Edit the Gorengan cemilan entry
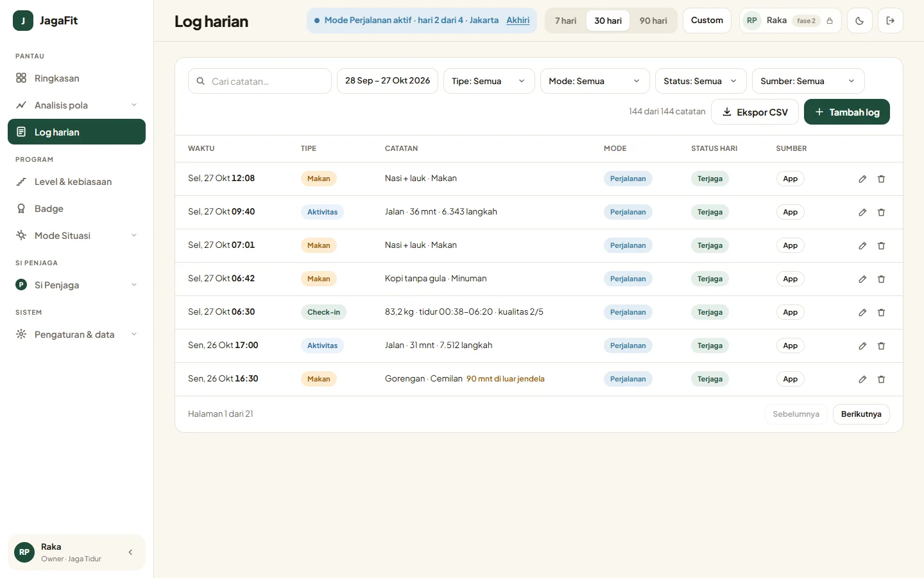 pyautogui.click(x=862, y=380)
